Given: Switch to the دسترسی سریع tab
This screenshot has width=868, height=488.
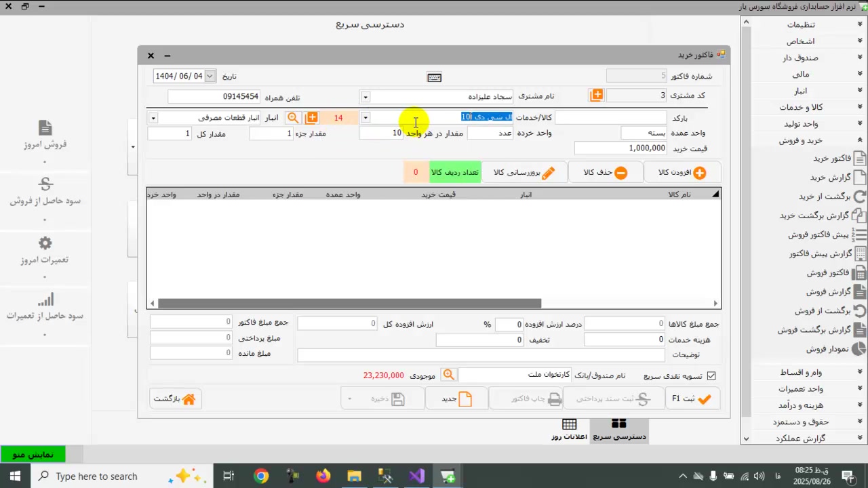Looking at the screenshot, I should [x=619, y=430].
